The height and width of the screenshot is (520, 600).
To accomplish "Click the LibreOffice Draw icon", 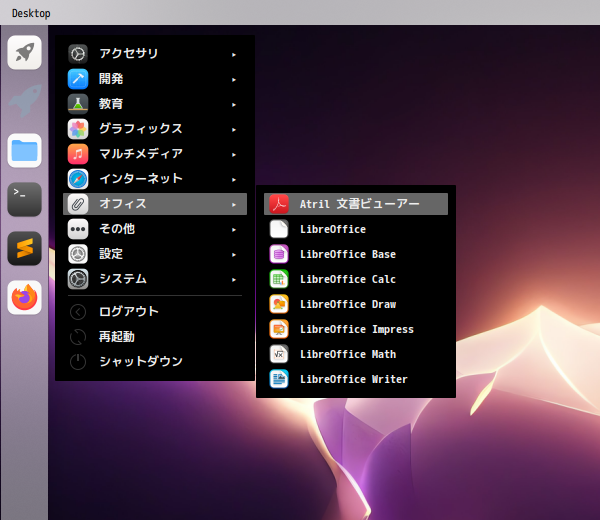I will [x=279, y=304].
